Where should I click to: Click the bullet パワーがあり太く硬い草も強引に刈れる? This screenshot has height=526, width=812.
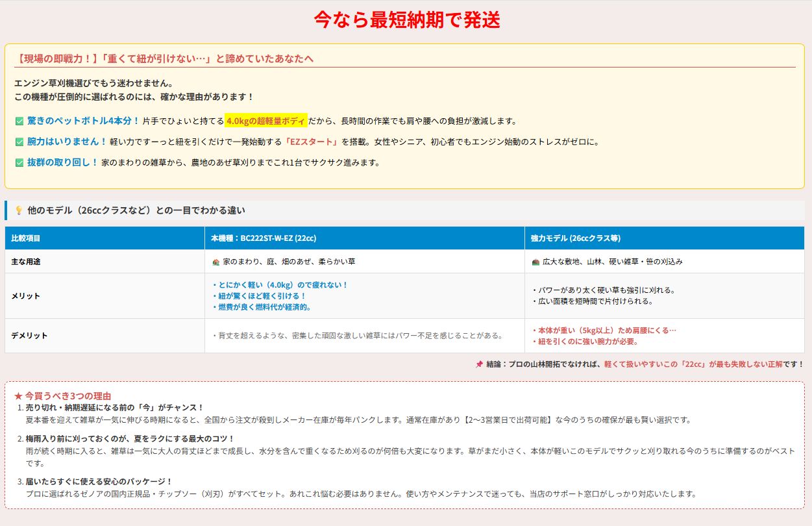[604, 290]
